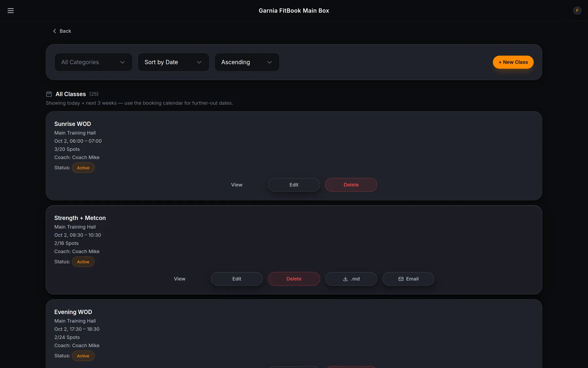Screen dimensions: 588x368
Task: Open the Ascending order dropdown
Action: [x=247, y=62]
